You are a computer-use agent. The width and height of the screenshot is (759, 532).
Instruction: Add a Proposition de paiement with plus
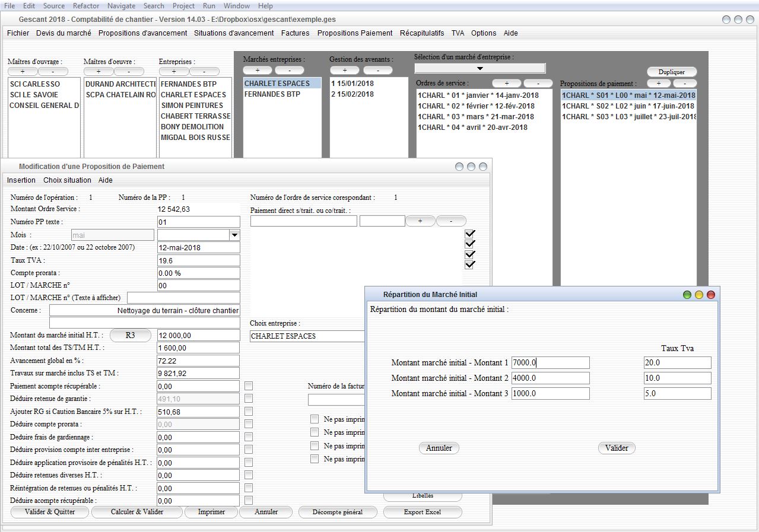coord(659,84)
